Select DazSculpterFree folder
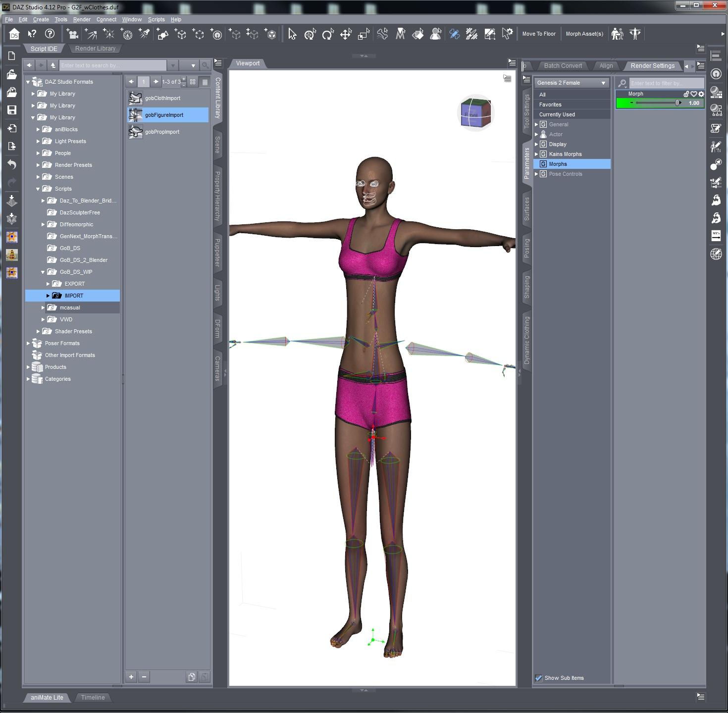 [x=80, y=212]
